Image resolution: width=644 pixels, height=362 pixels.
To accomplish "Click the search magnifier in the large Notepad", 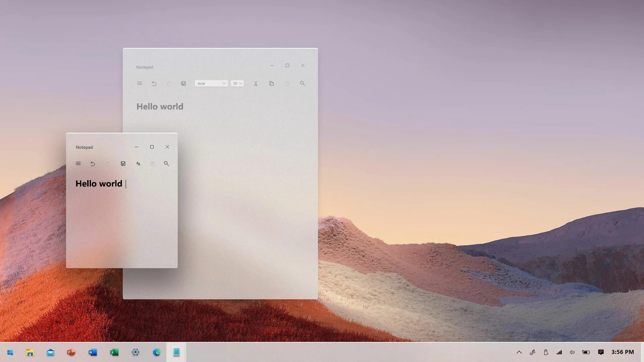I will pos(302,83).
